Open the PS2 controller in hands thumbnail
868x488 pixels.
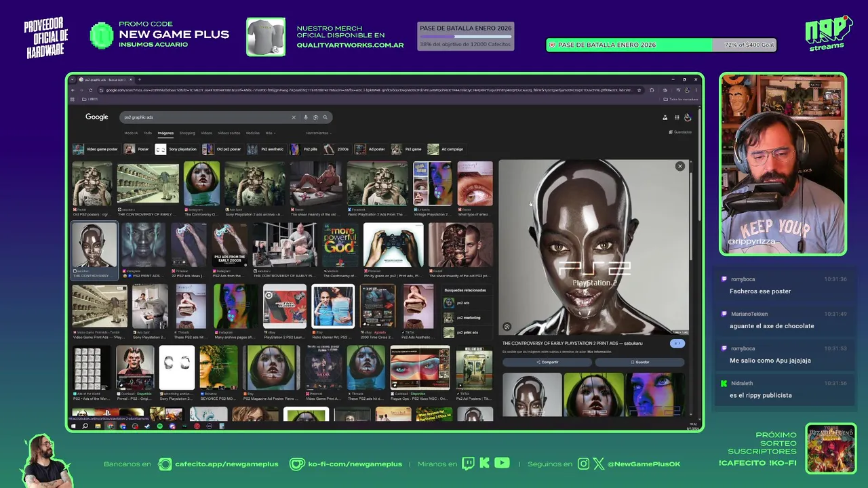point(393,245)
